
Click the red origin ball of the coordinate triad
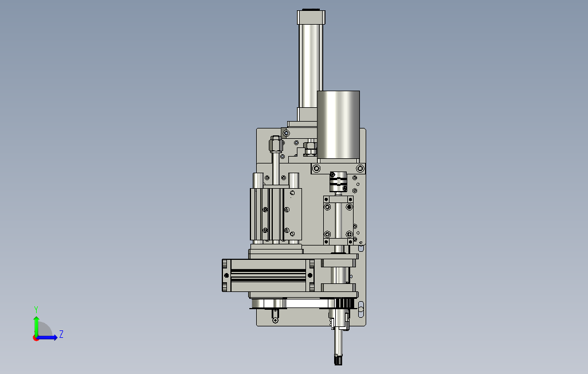point(36,338)
